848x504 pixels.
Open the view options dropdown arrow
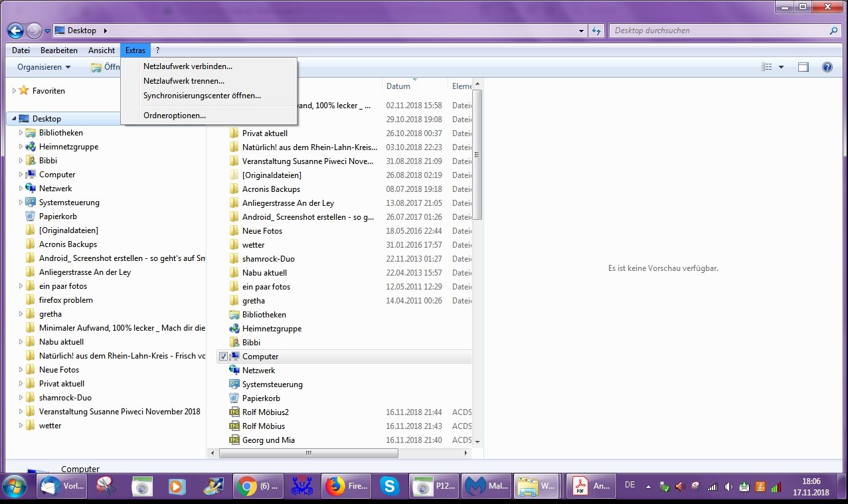coord(781,67)
